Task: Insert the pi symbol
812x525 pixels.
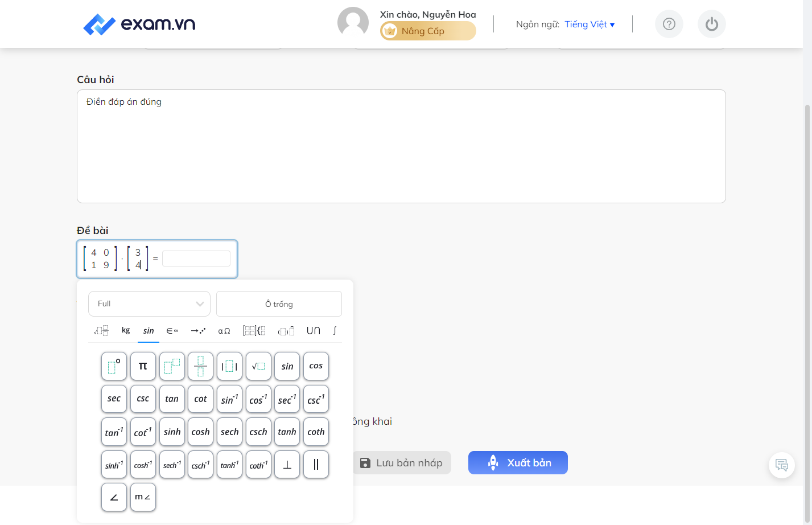Action: pos(143,366)
